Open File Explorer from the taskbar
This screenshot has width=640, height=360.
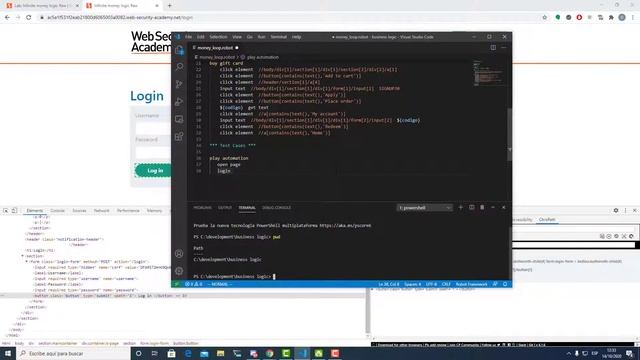pyautogui.click(x=220, y=353)
